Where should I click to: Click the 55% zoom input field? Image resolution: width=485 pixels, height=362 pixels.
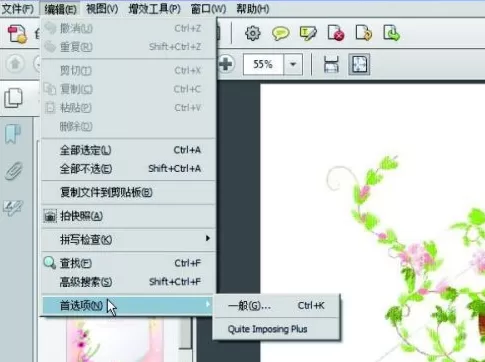click(x=263, y=64)
